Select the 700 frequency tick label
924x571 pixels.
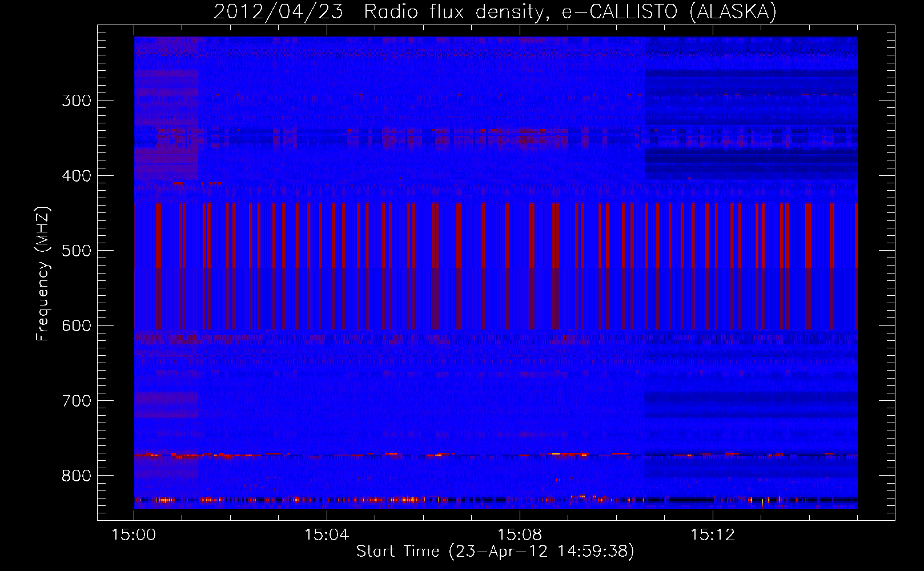77,401
